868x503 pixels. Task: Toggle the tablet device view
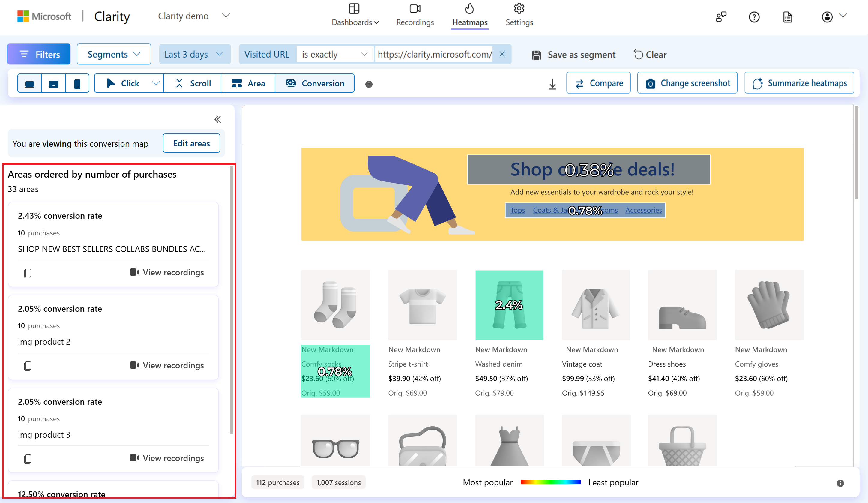click(x=53, y=83)
